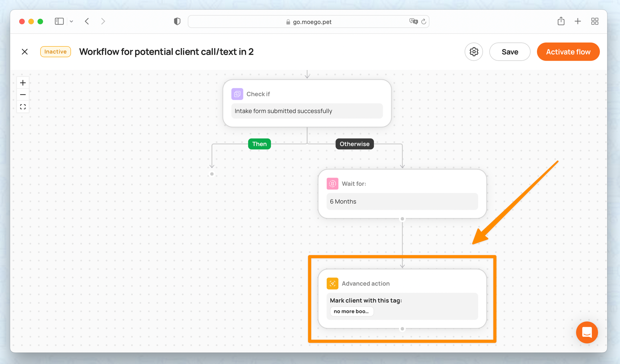Close the workflow editor with X
Viewport: 620px width, 364px height.
point(25,52)
